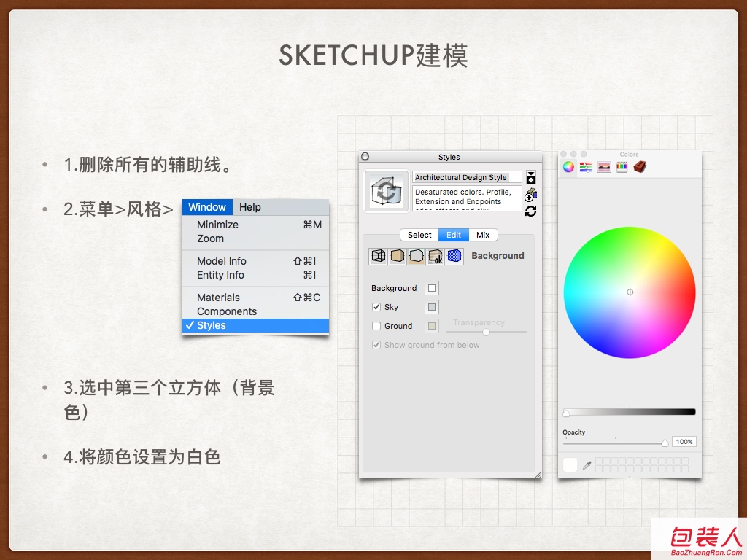This screenshot has width=747, height=560.
Task: Click the Styles panel title
Action: [449, 157]
